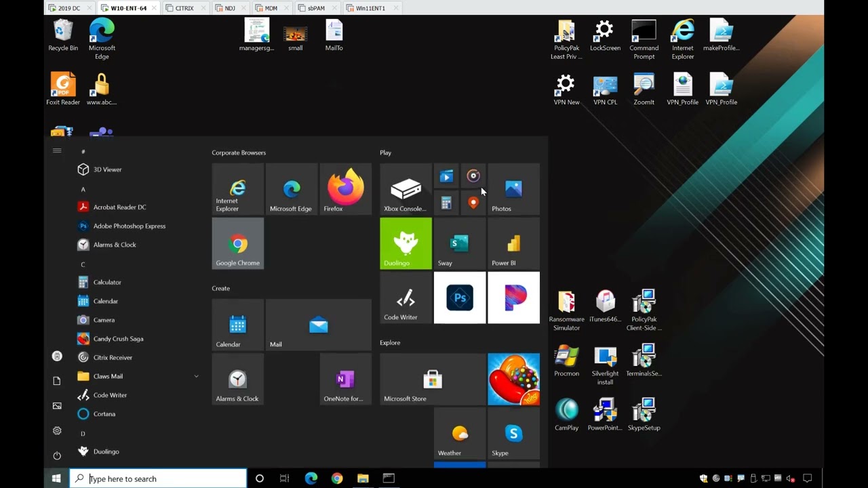Open the user account icon in start sidebar
This screenshot has width=868, height=488.
pos(57,356)
